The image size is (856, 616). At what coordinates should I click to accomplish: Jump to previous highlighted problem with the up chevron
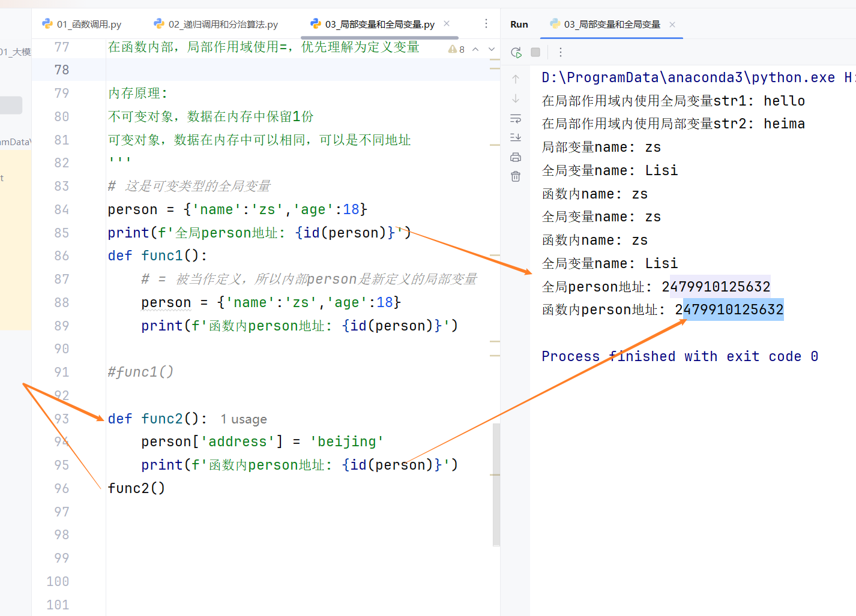[475, 49]
